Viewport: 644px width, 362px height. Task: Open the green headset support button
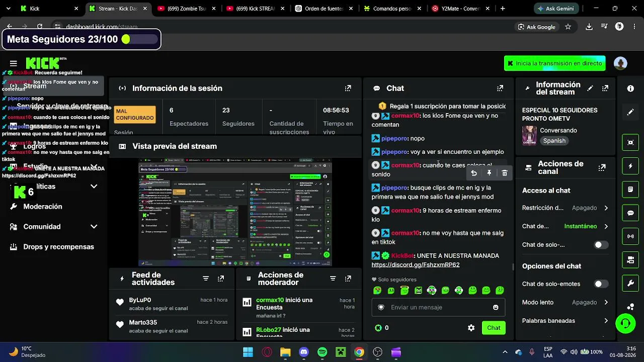(x=625, y=323)
